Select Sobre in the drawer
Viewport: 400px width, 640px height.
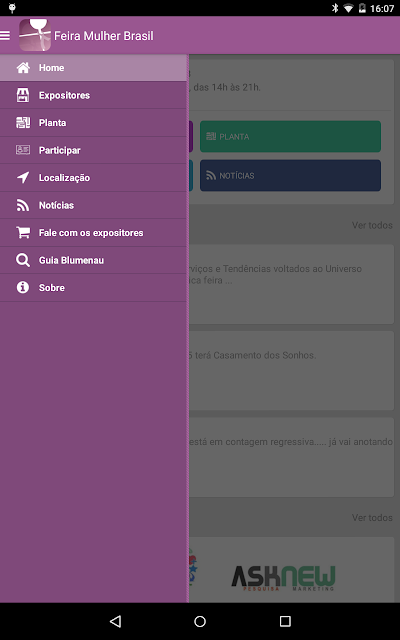click(x=93, y=288)
